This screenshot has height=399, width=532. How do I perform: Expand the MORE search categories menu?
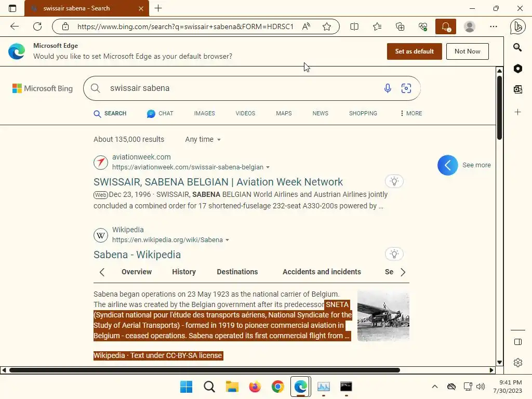(411, 113)
